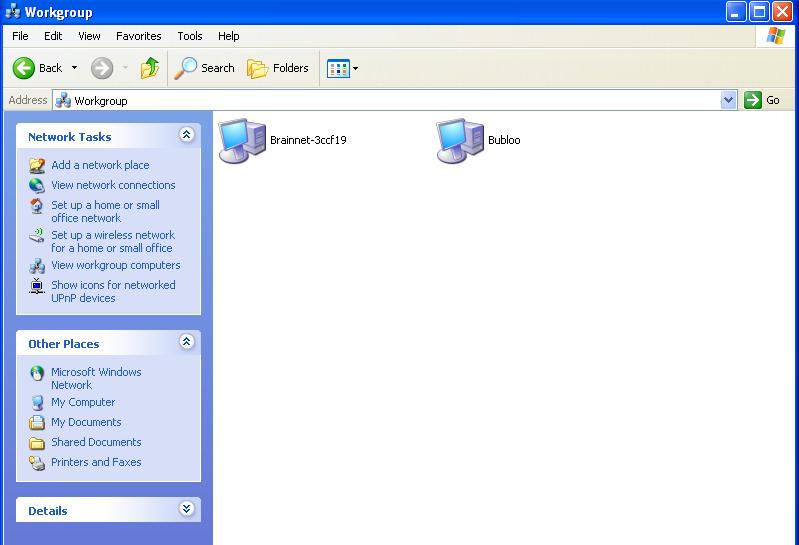Go to Shared Documents link
799x545 pixels.
pyautogui.click(x=96, y=442)
